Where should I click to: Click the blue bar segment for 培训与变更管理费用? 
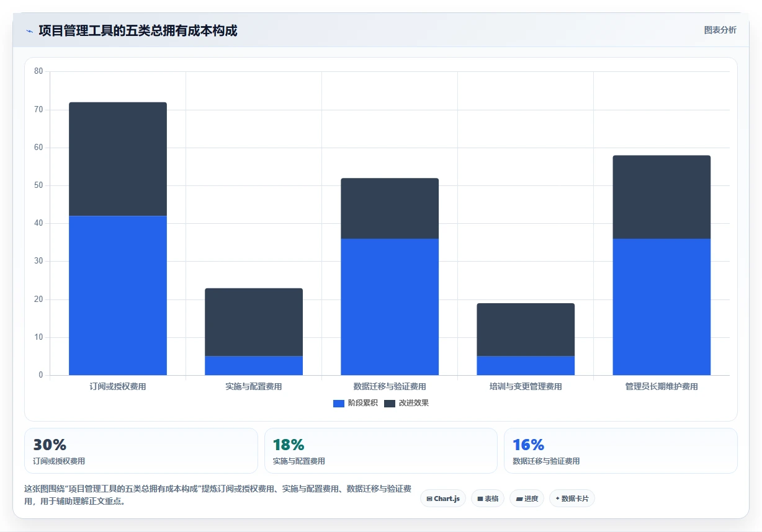click(526, 366)
